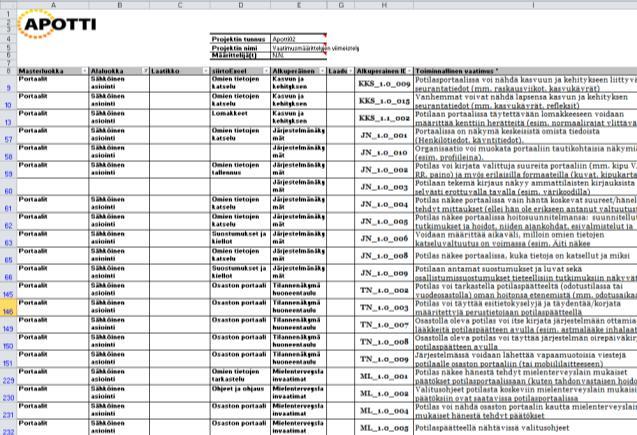Select row 57 header
This screenshot has width=637, height=435.
(x=9, y=135)
